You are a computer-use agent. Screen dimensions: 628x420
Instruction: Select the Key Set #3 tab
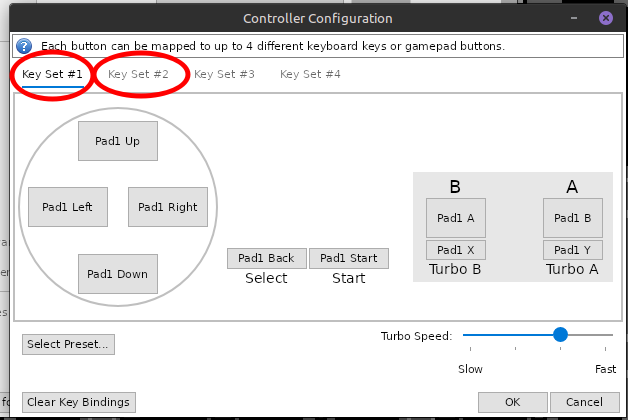tap(224, 74)
